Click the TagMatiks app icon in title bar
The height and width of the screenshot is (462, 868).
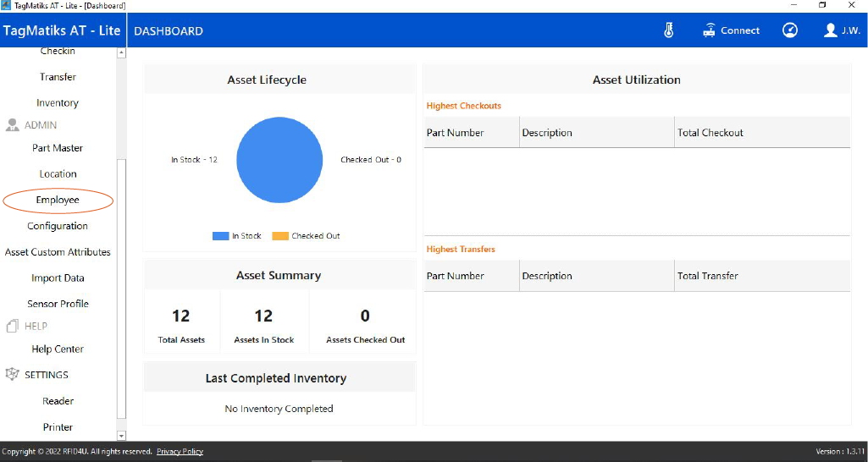click(x=7, y=6)
